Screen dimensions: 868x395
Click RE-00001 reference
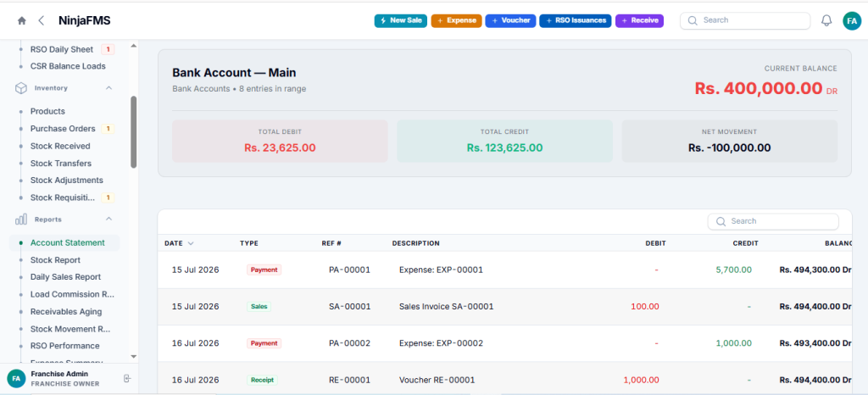click(x=349, y=380)
